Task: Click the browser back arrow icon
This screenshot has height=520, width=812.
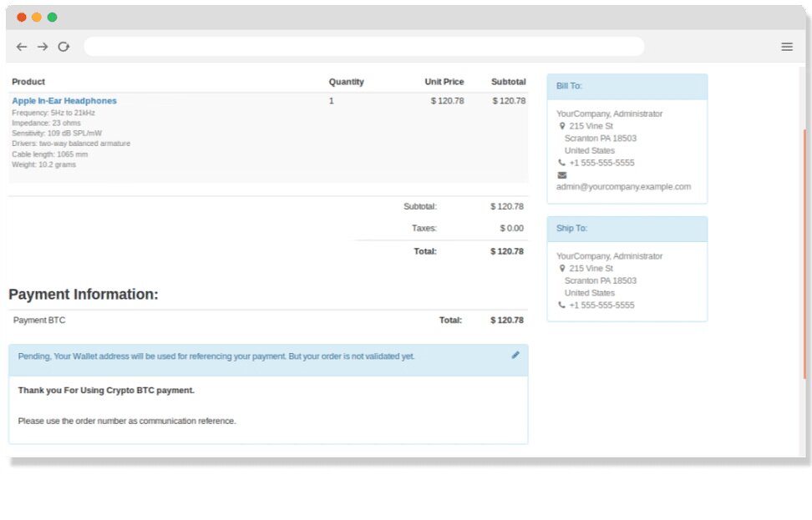Action: [x=22, y=47]
